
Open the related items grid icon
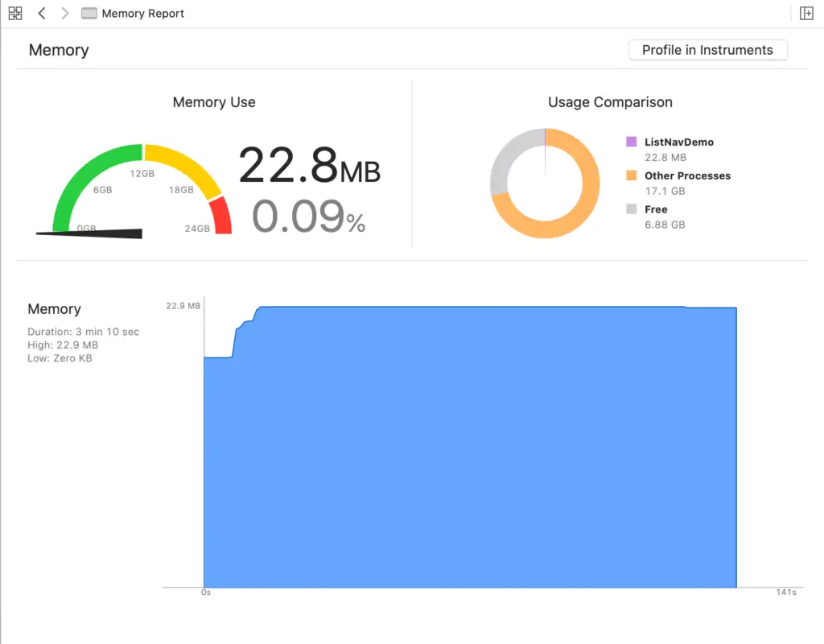coord(15,13)
